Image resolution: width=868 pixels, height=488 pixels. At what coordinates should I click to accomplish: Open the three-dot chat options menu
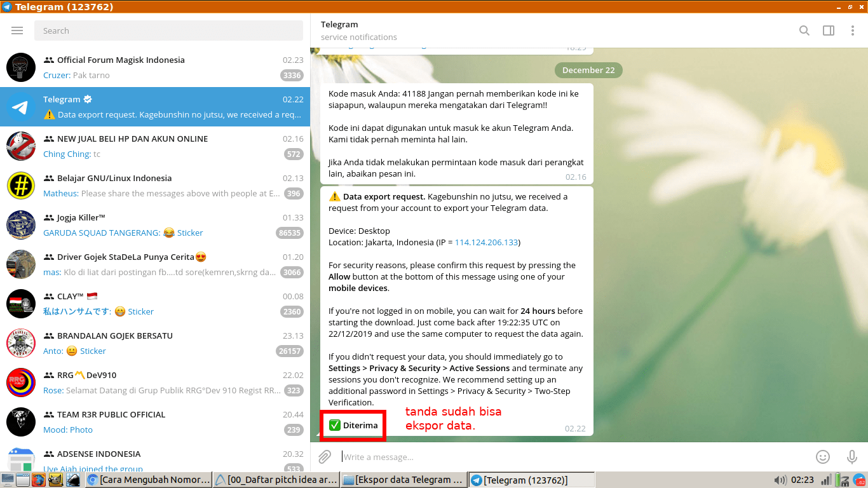(853, 30)
